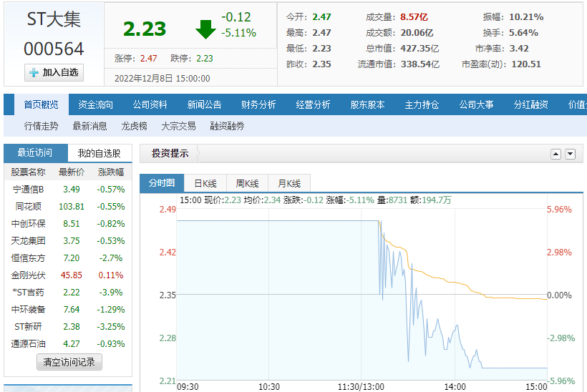Click 清空访问记录 button

click(x=69, y=362)
